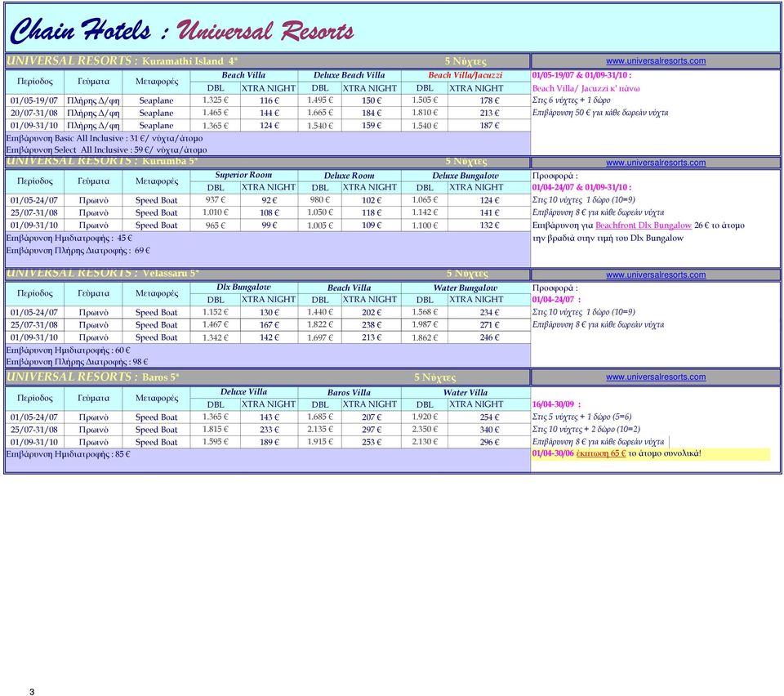Click the '2.135 €' price cell
784x696 pixels.
pyautogui.click(x=319, y=429)
